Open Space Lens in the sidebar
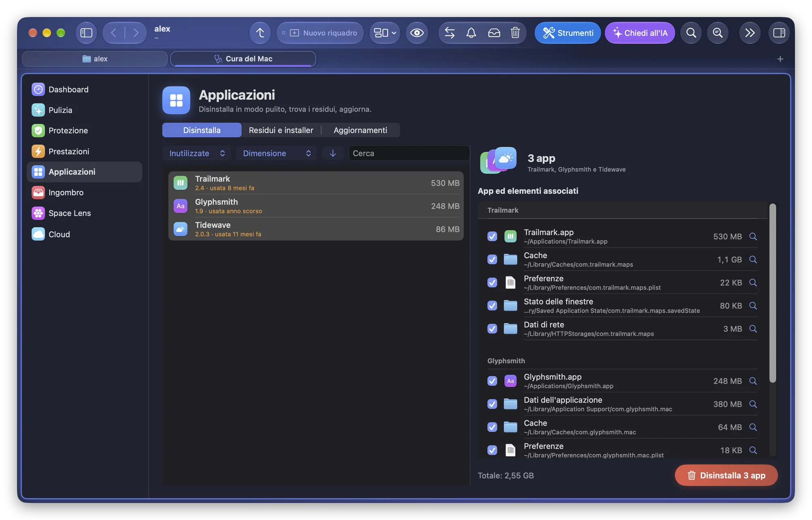 [x=84, y=213]
